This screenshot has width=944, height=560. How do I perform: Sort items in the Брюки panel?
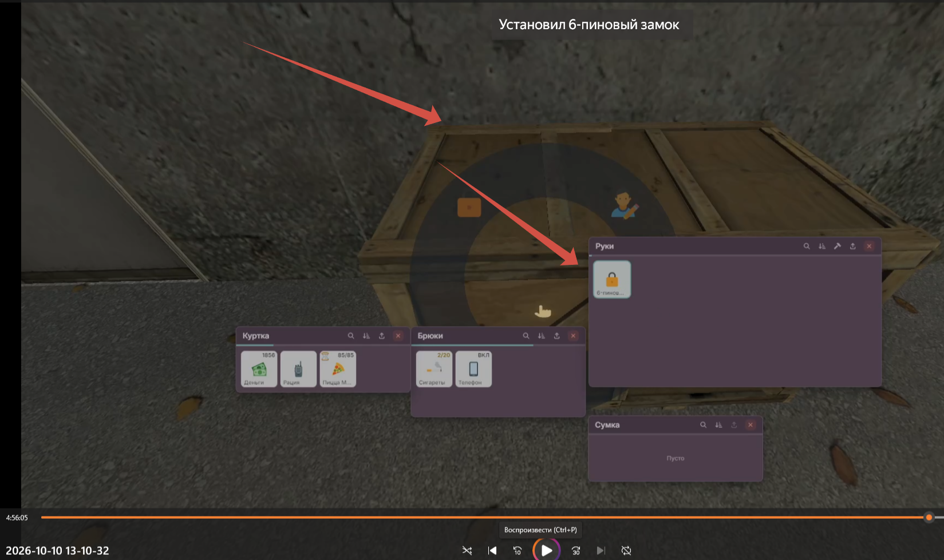pyautogui.click(x=542, y=336)
